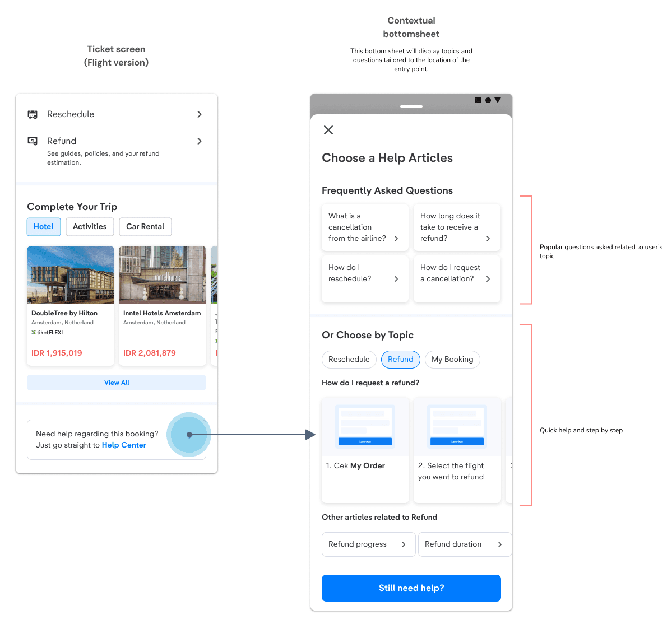Open step 1 Cek My Order illustration
The width and height of the screenshot is (672, 624).
[365, 426]
